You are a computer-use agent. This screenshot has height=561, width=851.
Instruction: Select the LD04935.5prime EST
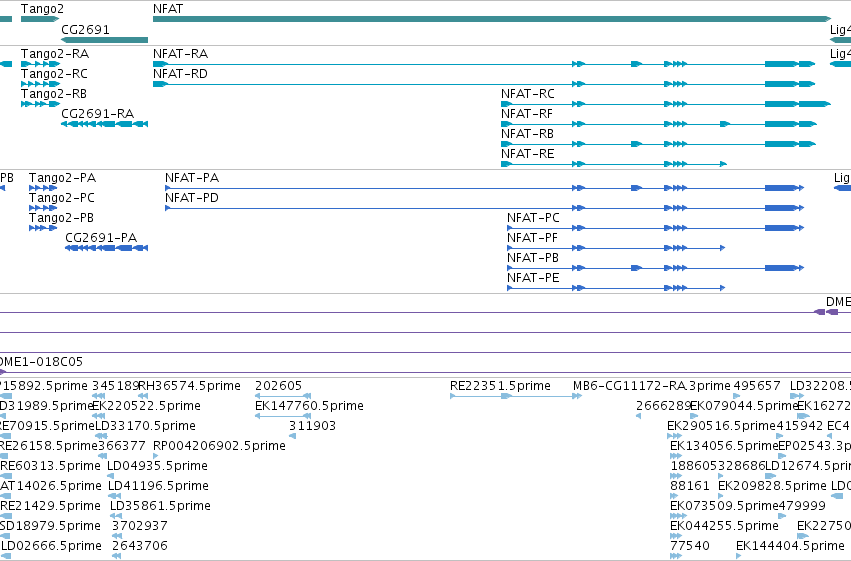coord(110,476)
